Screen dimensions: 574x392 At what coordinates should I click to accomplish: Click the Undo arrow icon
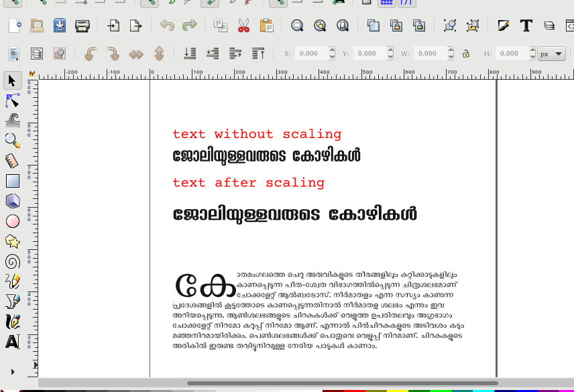(167, 26)
